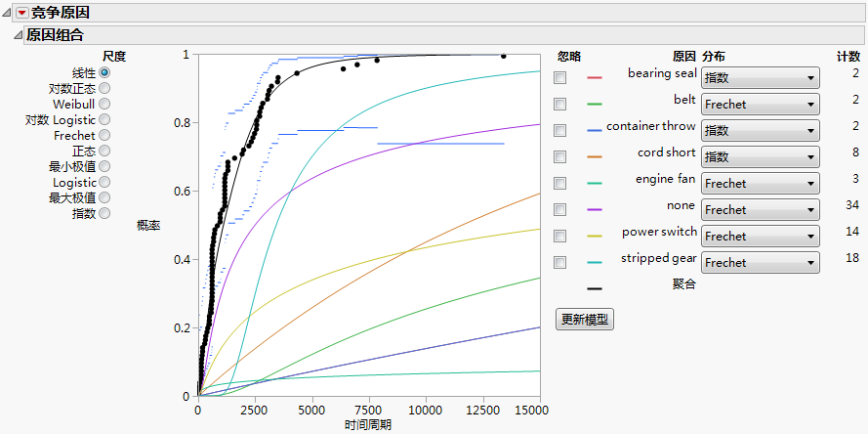Open engine fan distribution dropdown
This screenshot has width=868, height=434.
tap(760, 184)
